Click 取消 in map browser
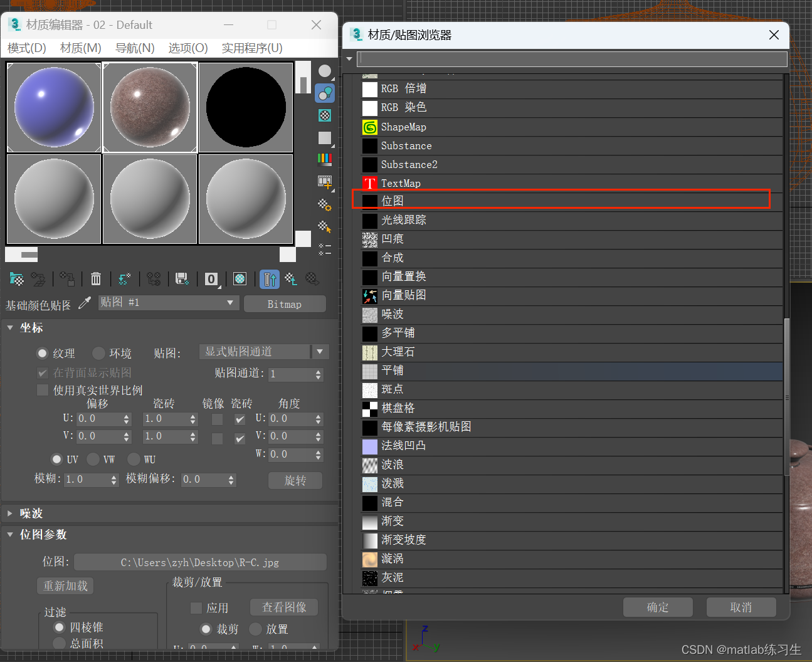The width and height of the screenshot is (812, 662). [741, 607]
